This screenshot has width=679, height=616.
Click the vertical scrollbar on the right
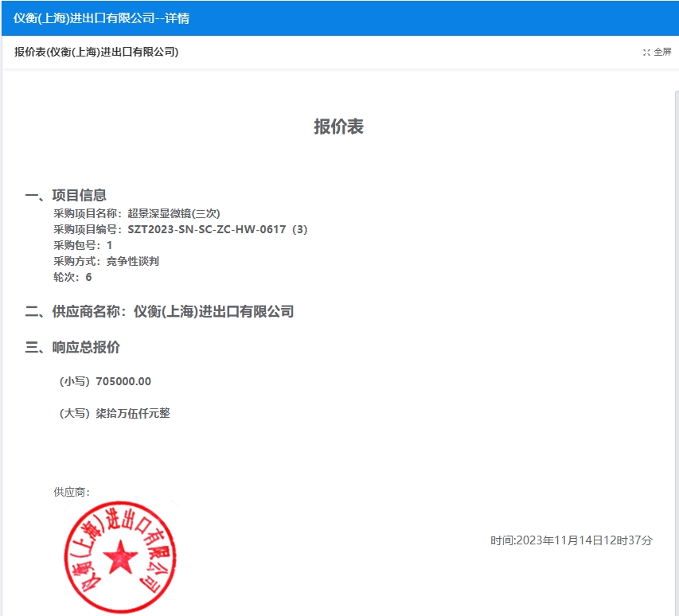tap(677, 353)
